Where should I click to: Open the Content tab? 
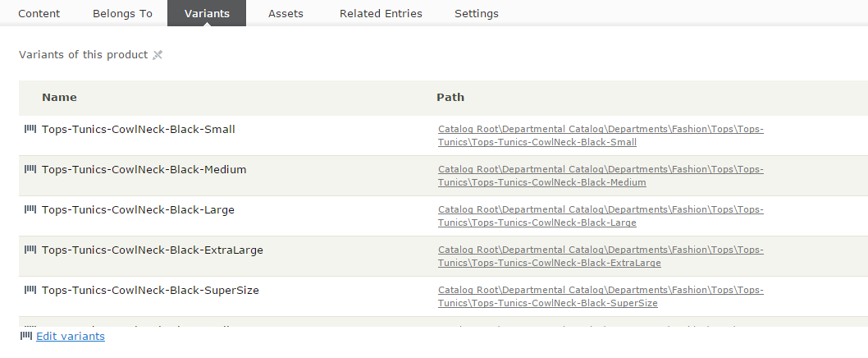coord(39,14)
